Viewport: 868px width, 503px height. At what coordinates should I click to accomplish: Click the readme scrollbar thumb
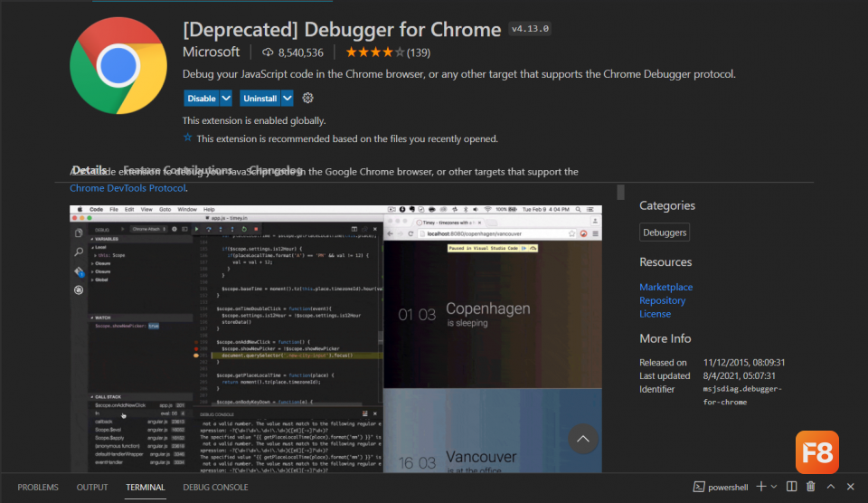(x=620, y=192)
